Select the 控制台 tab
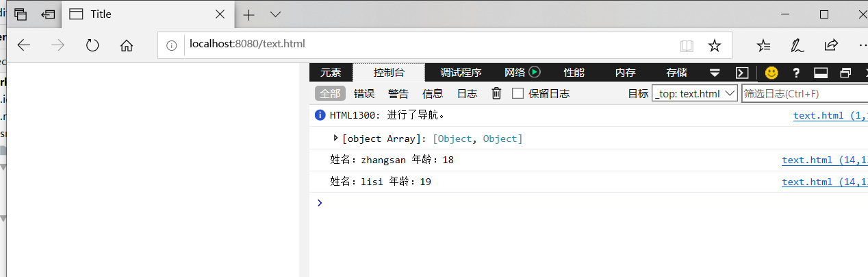This screenshot has width=868, height=277. 389,73
